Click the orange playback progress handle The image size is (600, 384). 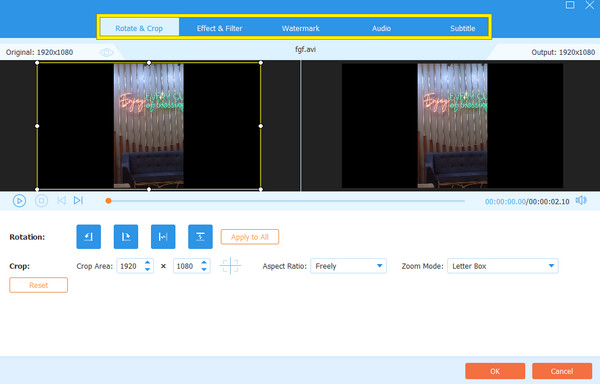[108, 201]
